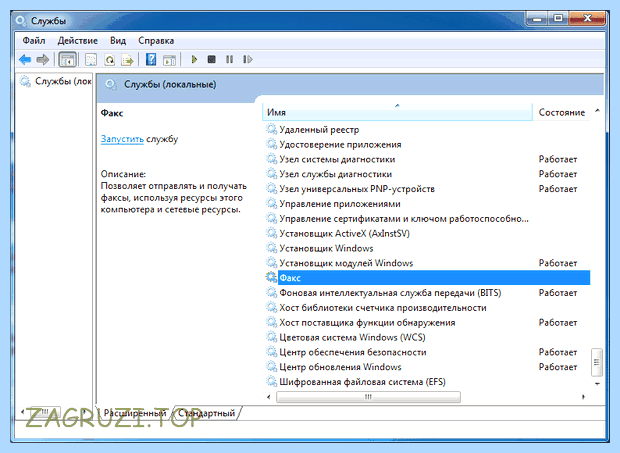620x453 pixels.
Task: Sort by the Имя column header
Action: click(x=397, y=112)
